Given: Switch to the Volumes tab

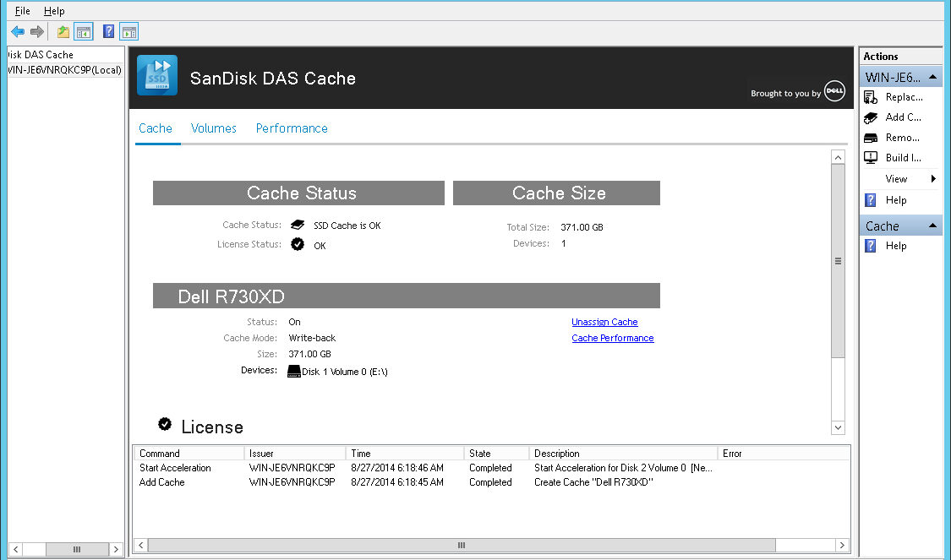Looking at the screenshot, I should (214, 128).
